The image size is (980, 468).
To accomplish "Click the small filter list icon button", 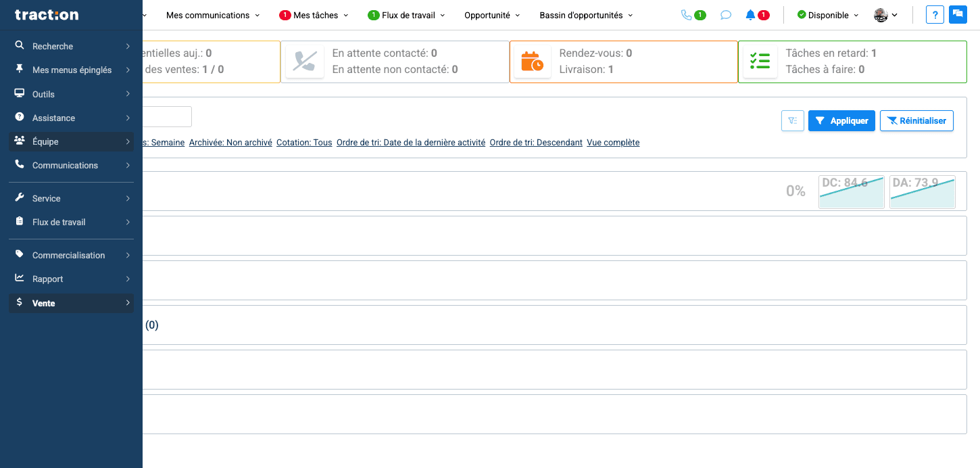I will (x=792, y=121).
